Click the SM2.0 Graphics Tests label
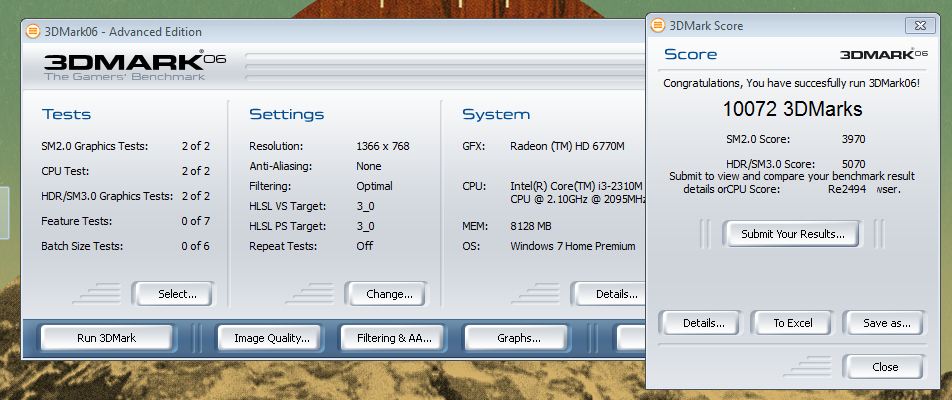The height and width of the screenshot is (400, 952). (95, 146)
